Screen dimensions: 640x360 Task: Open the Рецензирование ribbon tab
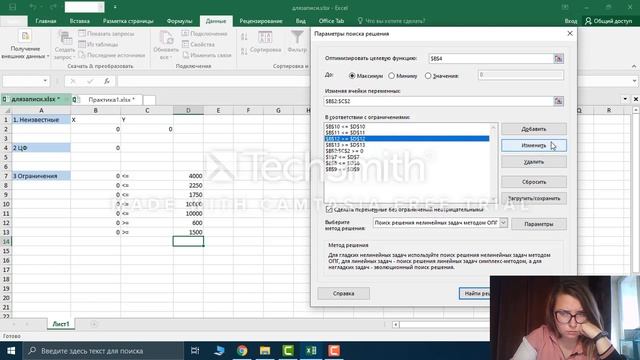click(x=261, y=21)
